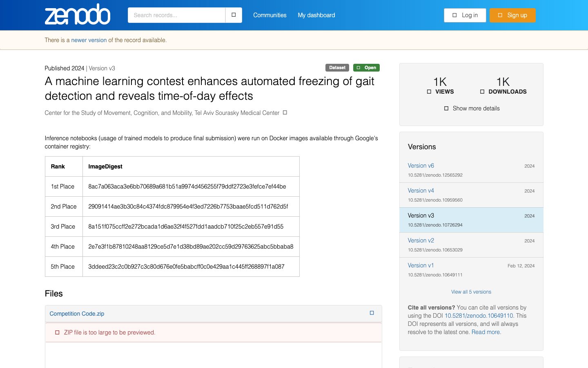Follow the newer version link
Viewport: 588px width, 368px height.
[x=89, y=40]
